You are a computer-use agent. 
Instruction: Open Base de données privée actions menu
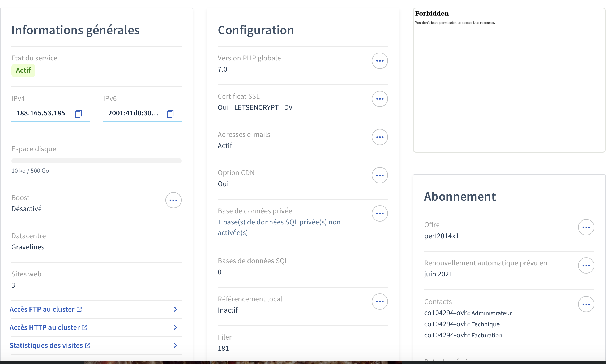click(380, 214)
